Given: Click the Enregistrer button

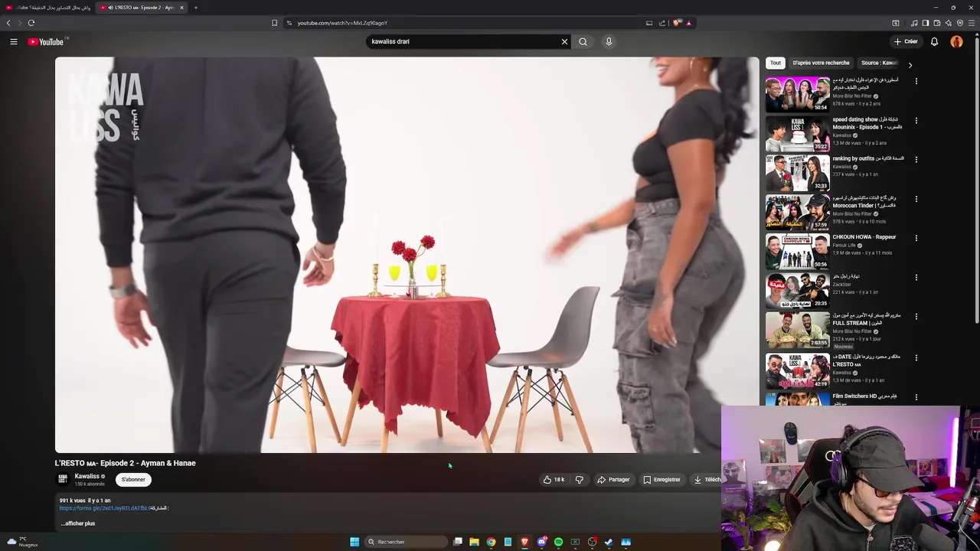Looking at the screenshot, I should click(x=661, y=480).
